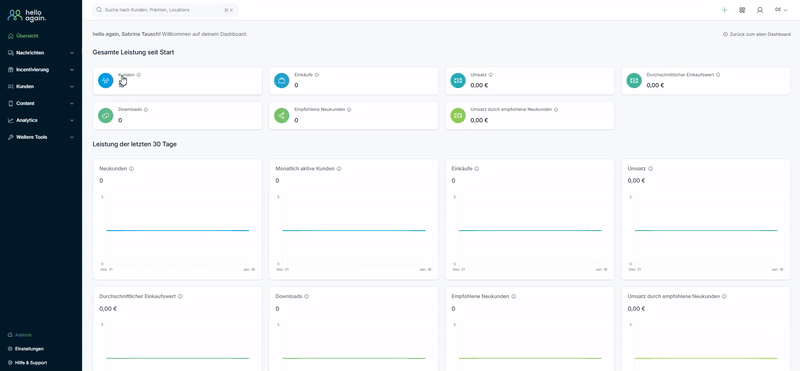The image size is (800, 371).
Task: Click Umsatz durch empfohlene Neukunden card icon
Action: (x=458, y=115)
